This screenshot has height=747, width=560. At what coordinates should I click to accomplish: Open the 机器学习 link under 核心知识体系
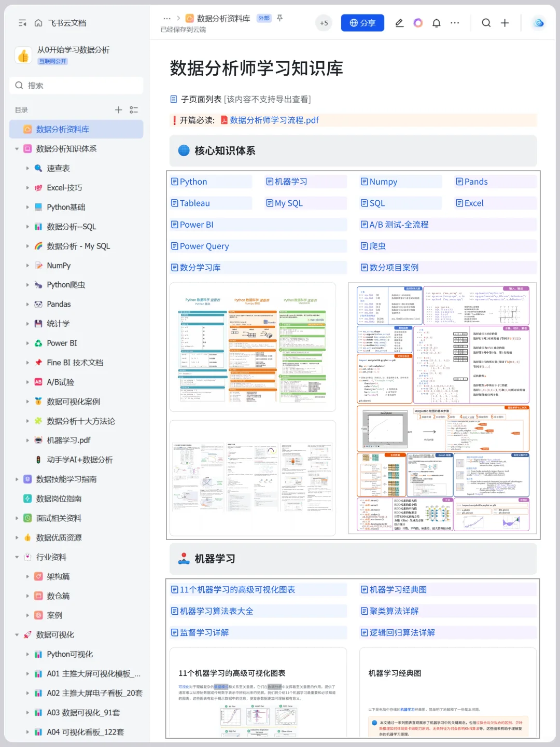(291, 182)
